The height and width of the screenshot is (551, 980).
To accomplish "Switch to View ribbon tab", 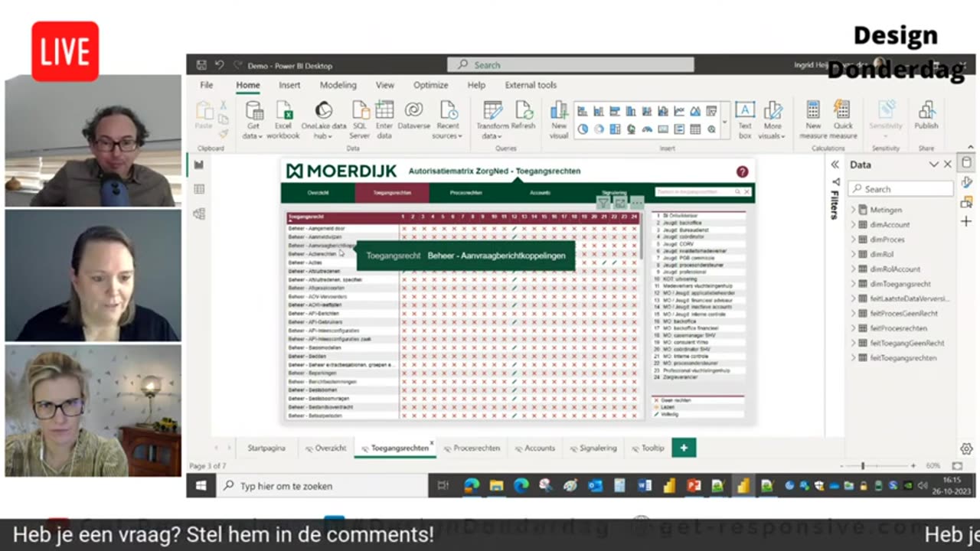I will click(x=385, y=85).
